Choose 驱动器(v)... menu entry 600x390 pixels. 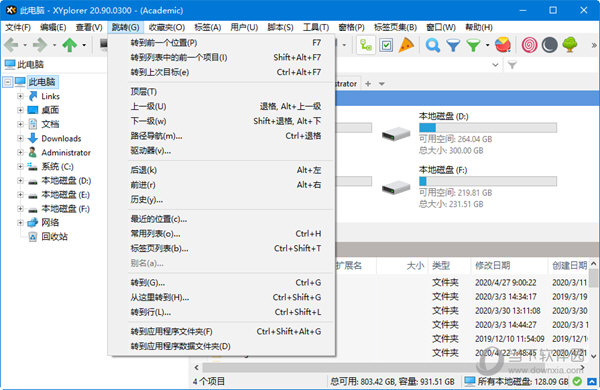pos(222,151)
